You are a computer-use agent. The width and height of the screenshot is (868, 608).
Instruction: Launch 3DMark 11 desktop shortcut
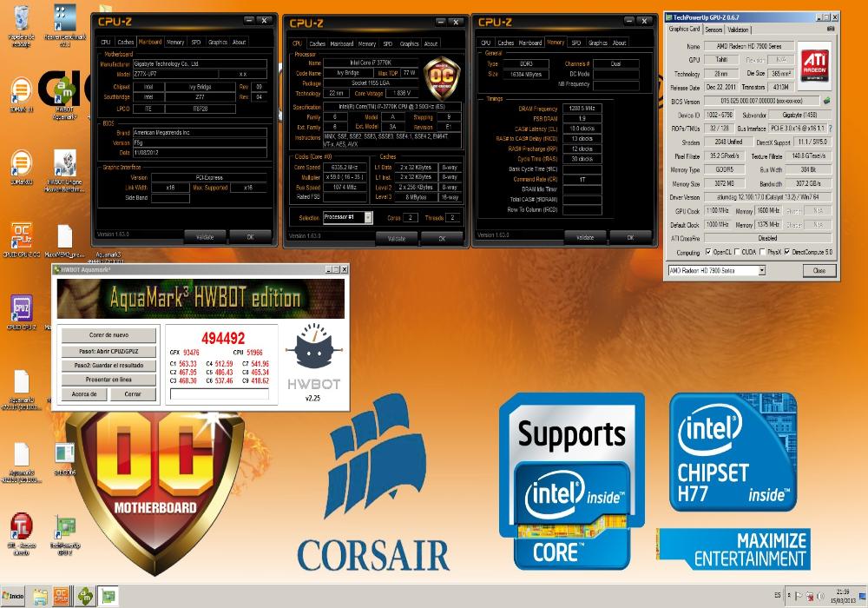pos(21,94)
